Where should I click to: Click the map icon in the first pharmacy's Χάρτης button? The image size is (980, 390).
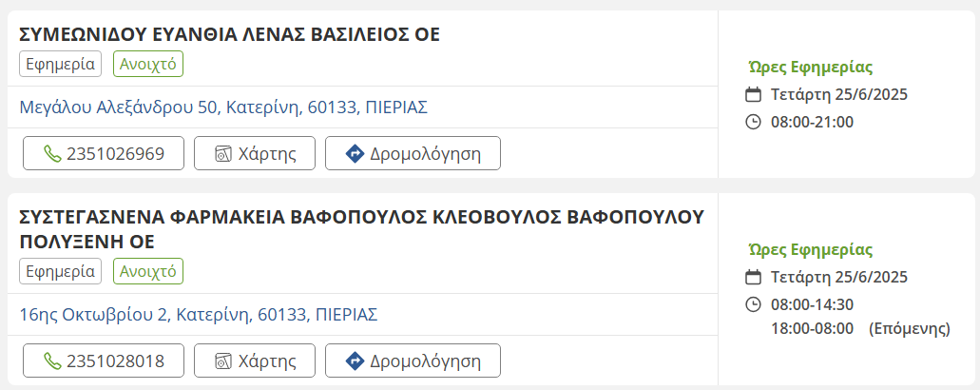[223, 153]
